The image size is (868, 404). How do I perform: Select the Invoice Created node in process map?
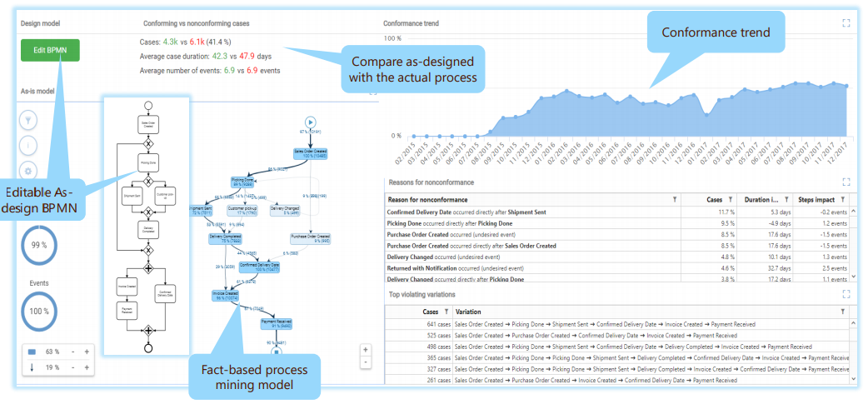pos(225,295)
